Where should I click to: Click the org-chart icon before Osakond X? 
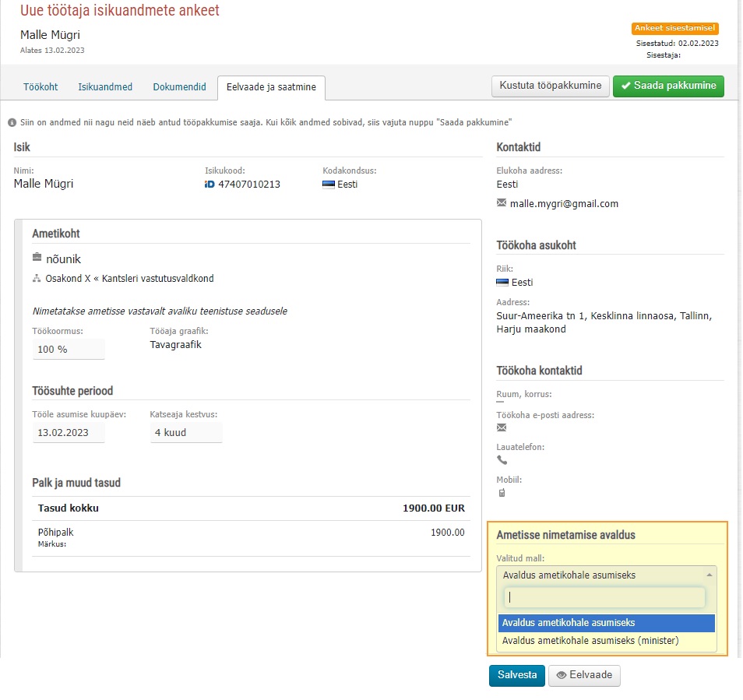tap(37, 278)
